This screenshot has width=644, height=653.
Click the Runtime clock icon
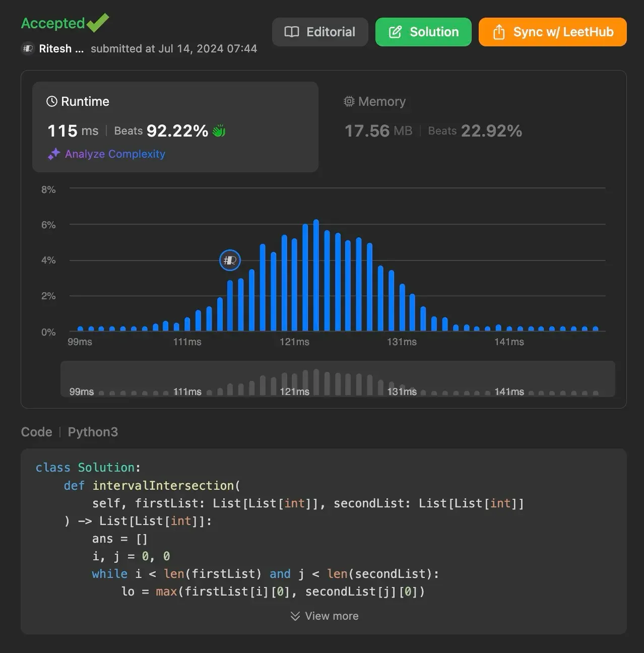(x=52, y=101)
